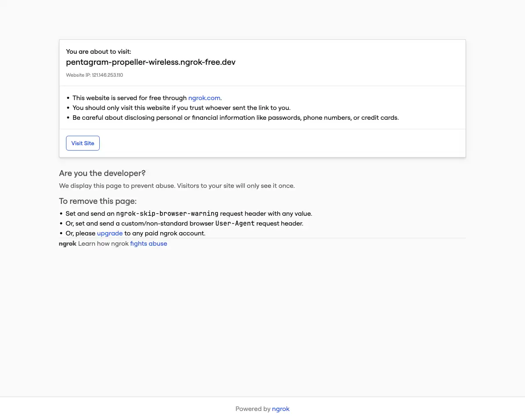Click the You are about to visit text
Viewport: 525px width, 420px height.
[x=98, y=51]
